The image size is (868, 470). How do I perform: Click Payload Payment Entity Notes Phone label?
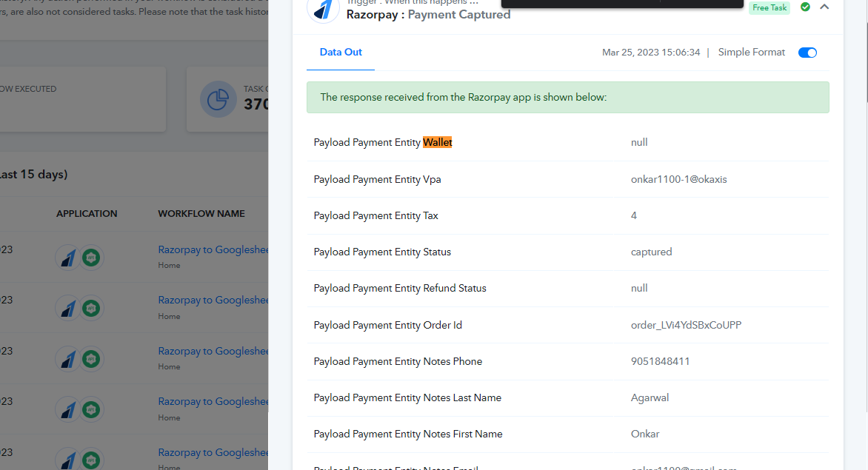click(398, 362)
